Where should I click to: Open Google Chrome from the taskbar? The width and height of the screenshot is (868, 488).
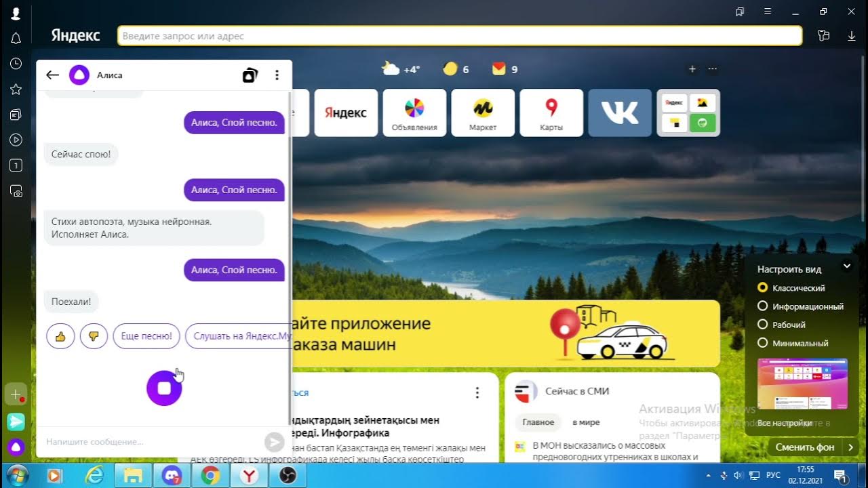pos(211,476)
